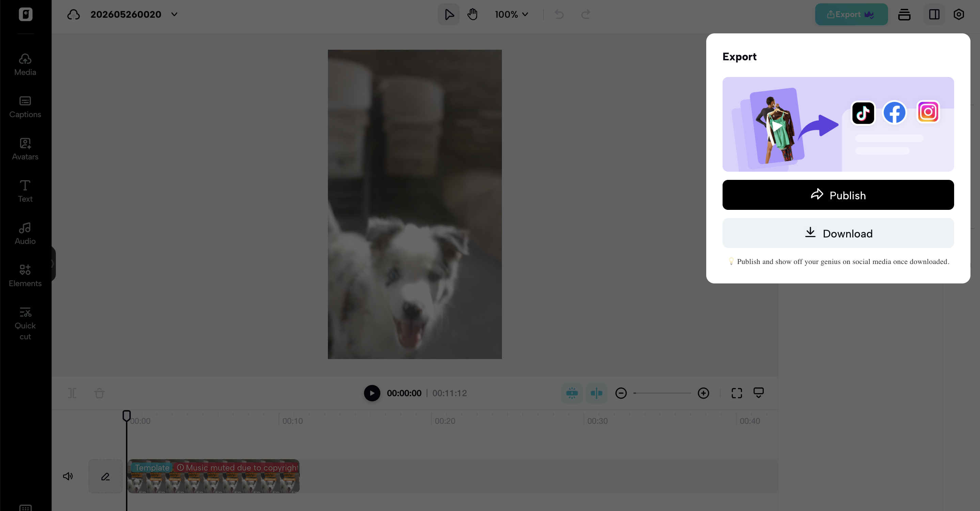Screen dimensions: 980x511
Task: Click the delete trash icon
Action: point(99,393)
